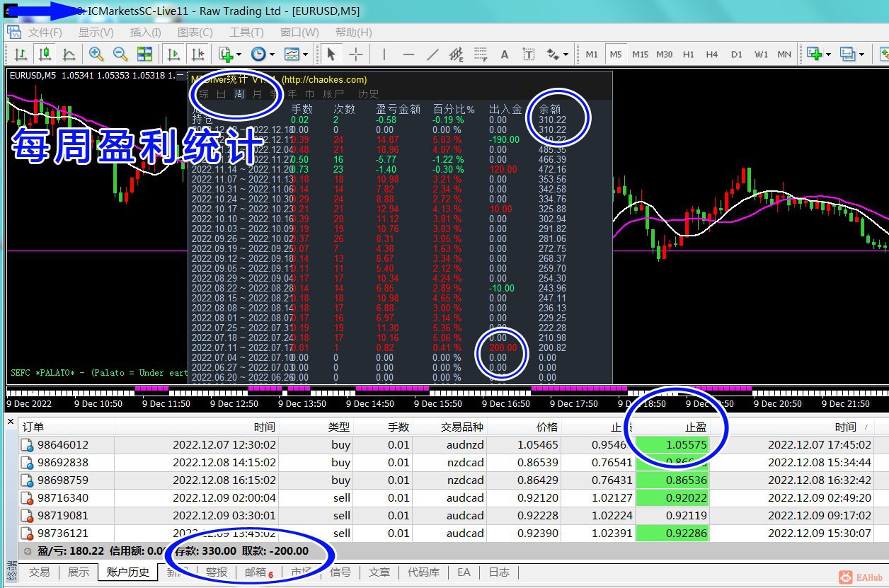The image size is (889, 588).
Task: Select the trendline drawing tool
Action: point(432,54)
